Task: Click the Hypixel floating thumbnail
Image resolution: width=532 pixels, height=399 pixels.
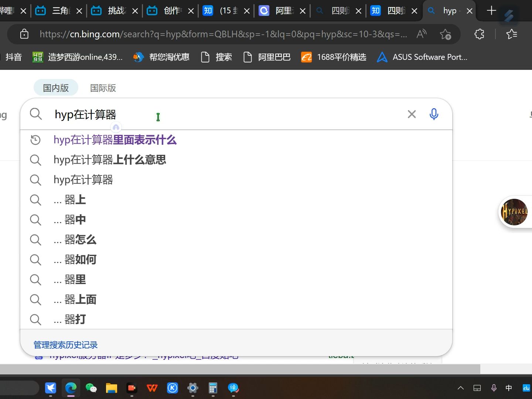Action: 514,212
